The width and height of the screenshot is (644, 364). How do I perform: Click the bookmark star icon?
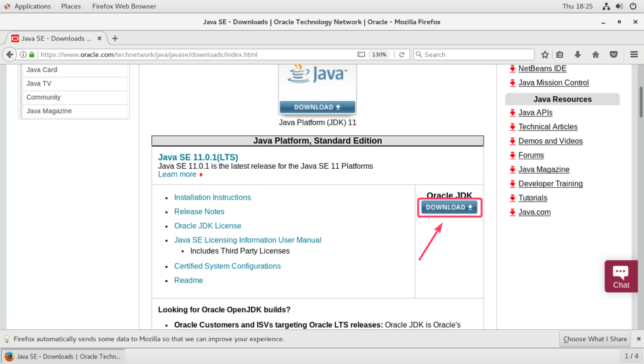coord(545,55)
